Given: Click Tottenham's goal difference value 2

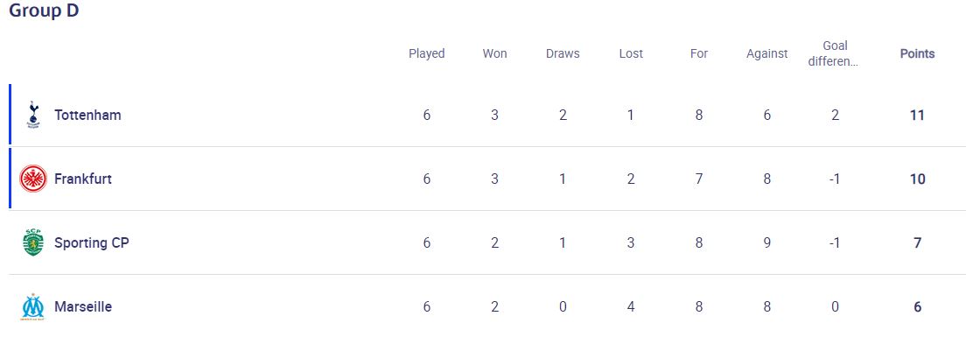Looking at the screenshot, I should coord(835,115).
